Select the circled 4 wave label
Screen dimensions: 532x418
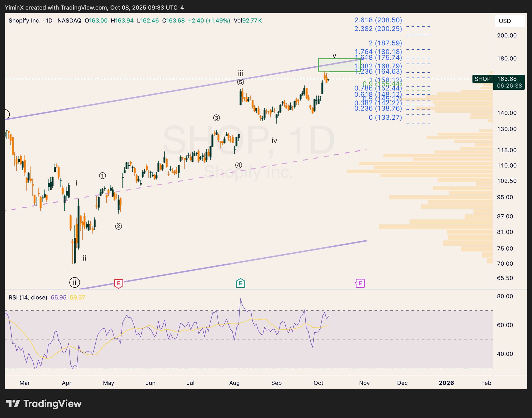pyautogui.click(x=239, y=165)
